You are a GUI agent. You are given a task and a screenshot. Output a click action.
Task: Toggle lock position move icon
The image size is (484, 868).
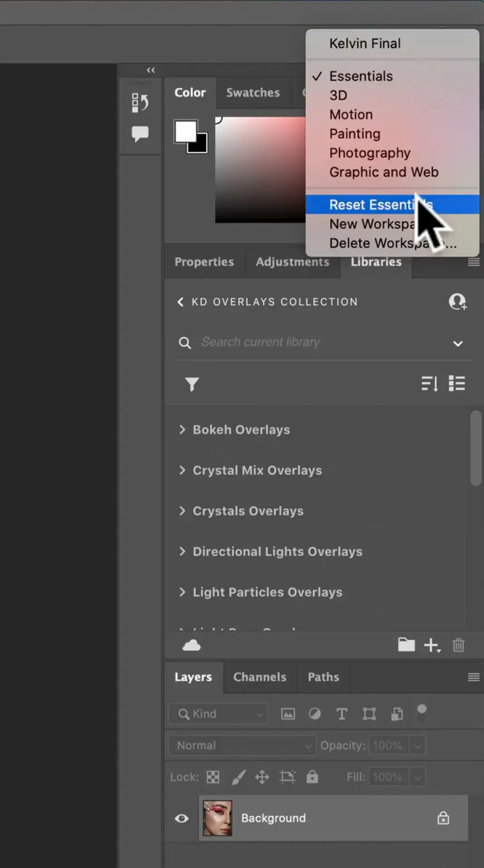[262, 777]
